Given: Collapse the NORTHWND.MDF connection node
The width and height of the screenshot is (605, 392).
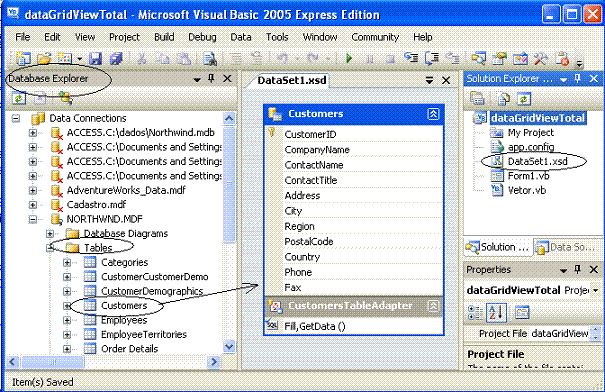Looking at the screenshot, I should [x=33, y=219].
